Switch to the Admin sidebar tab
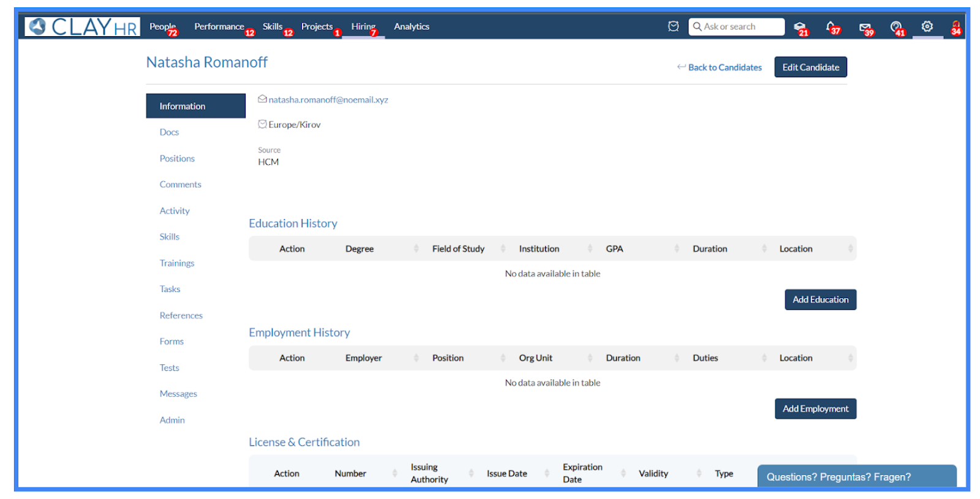This screenshot has width=980, height=499. (172, 420)
